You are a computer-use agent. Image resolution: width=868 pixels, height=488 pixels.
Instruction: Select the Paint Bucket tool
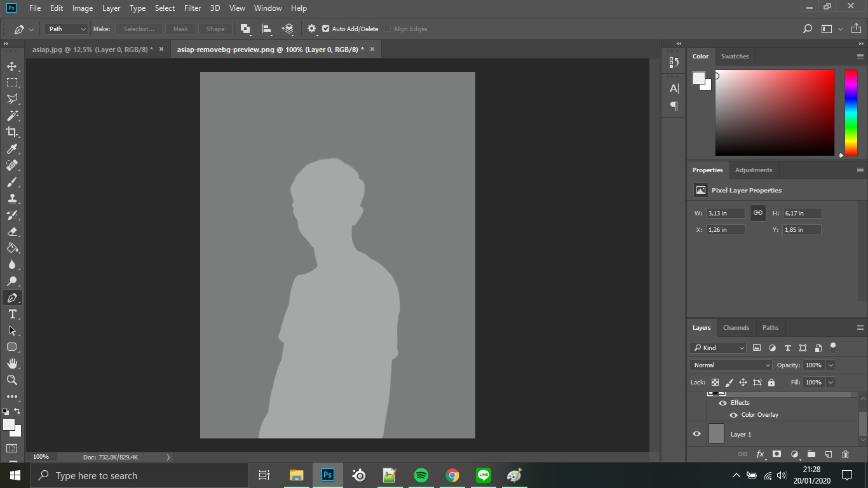coord(12,248)
